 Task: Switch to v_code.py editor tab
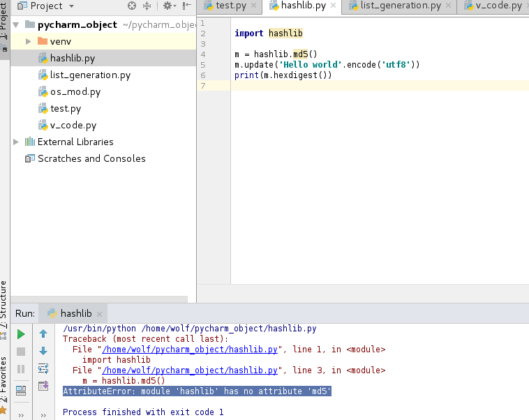click(498, 6)
